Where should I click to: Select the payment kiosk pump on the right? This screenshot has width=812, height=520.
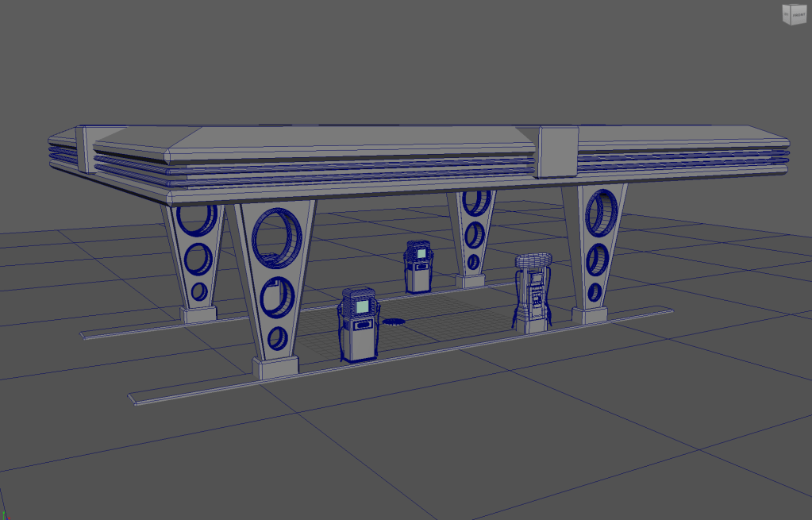pos(532,292)
